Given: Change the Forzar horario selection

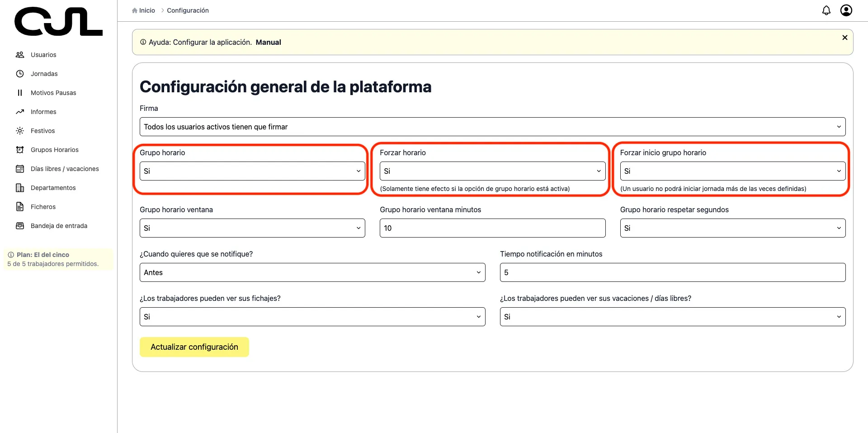Looking at the screenshot, I should tap(492, 171).
